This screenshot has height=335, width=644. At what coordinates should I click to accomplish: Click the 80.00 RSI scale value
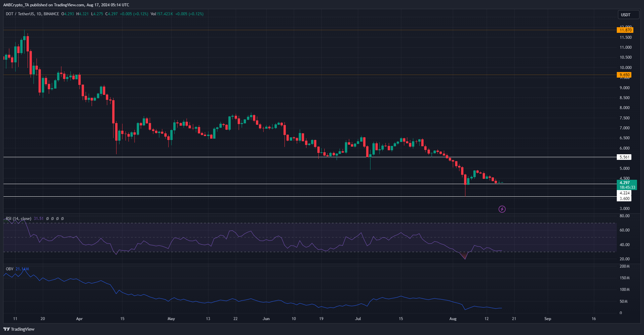tap(624, 216)
